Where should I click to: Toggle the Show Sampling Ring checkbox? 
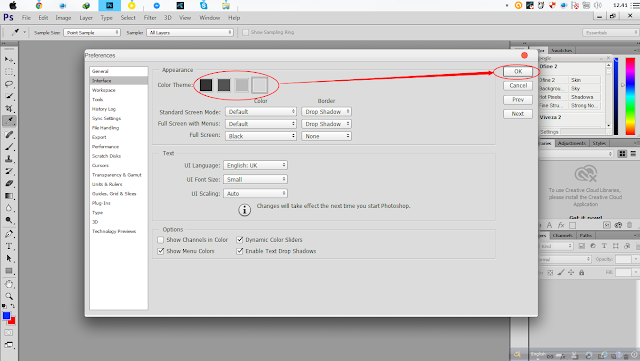point(245,32)
